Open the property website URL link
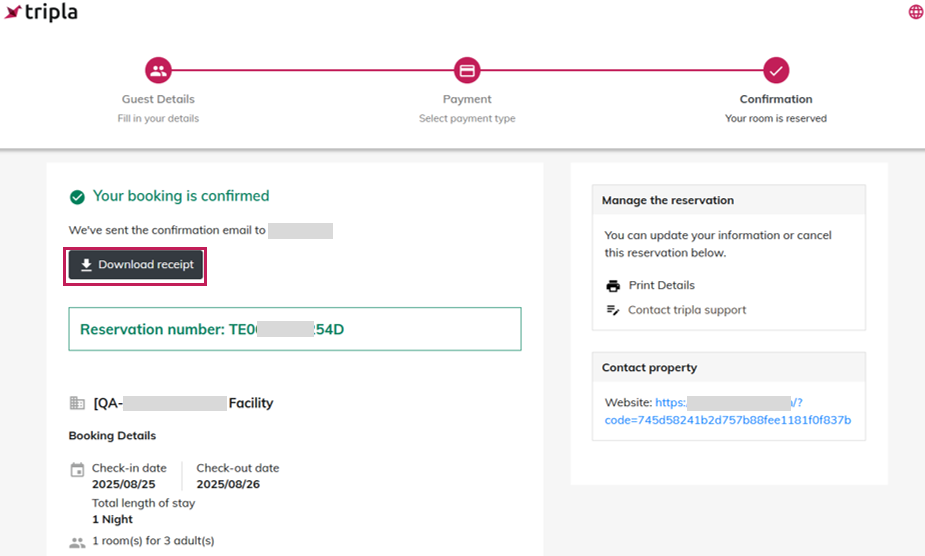 click(x=727, y=411)
